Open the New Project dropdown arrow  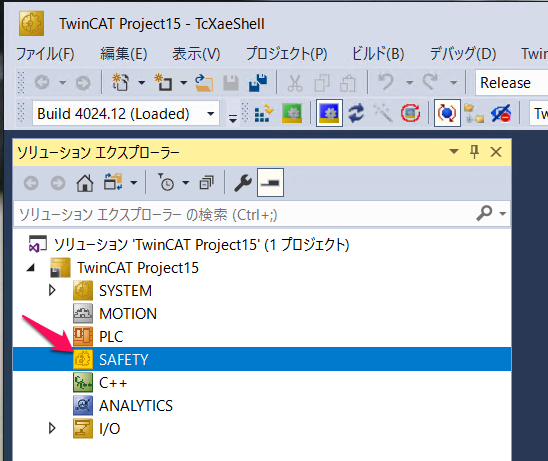coord(142,83)
